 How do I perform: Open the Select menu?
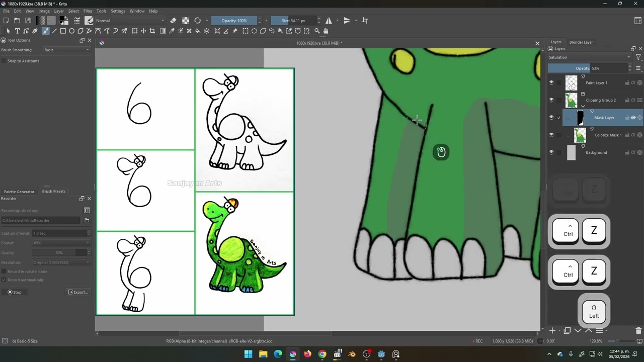(73, 11)
